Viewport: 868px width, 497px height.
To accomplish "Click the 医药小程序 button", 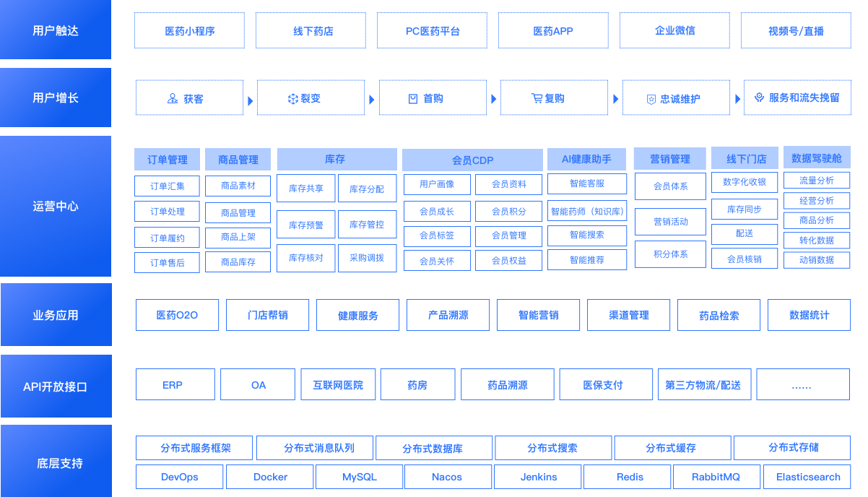I will (x=190, y=31).
